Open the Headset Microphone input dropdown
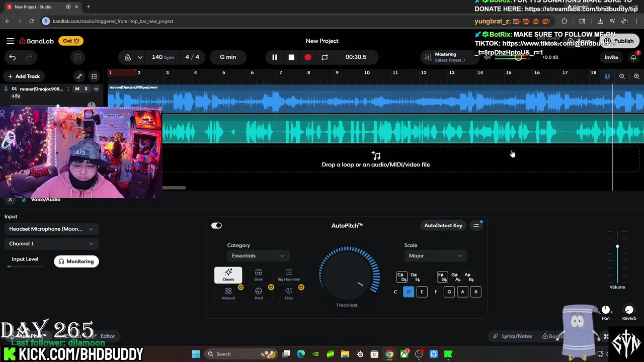The height and width of the screenshot is (362, 644). [x=51, y=229]
